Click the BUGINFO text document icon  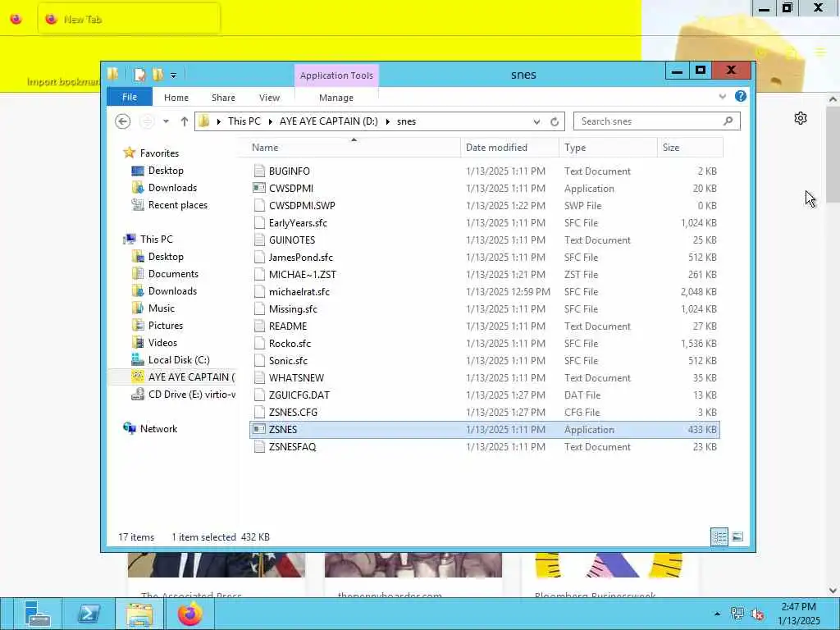point(259,171)
